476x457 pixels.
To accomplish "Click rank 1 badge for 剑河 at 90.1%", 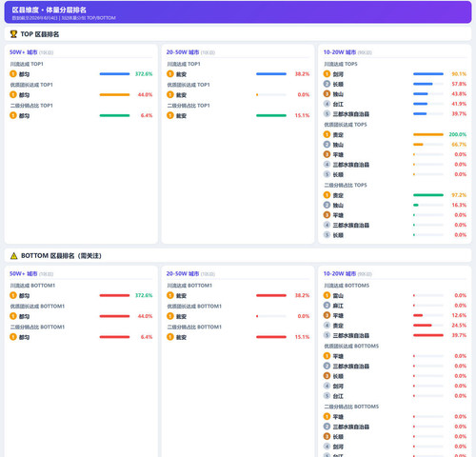I will coord(327,74).
